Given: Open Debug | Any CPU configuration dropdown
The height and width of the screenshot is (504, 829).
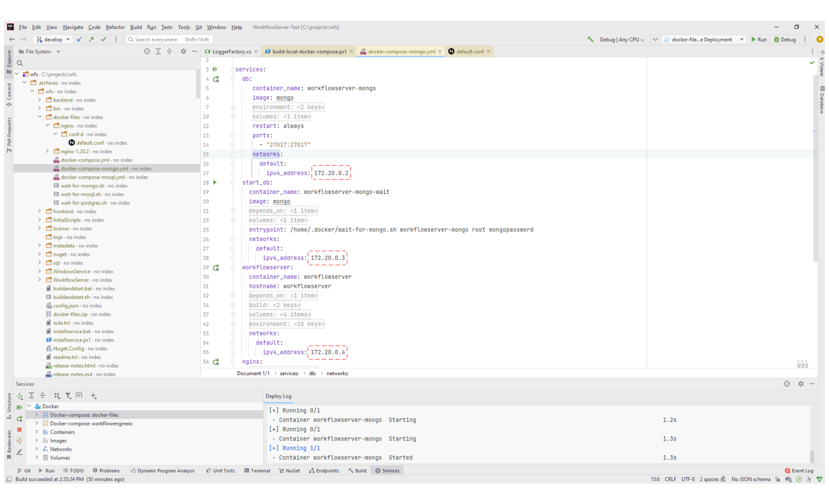Looking at the screenshot, I should 622,39.
